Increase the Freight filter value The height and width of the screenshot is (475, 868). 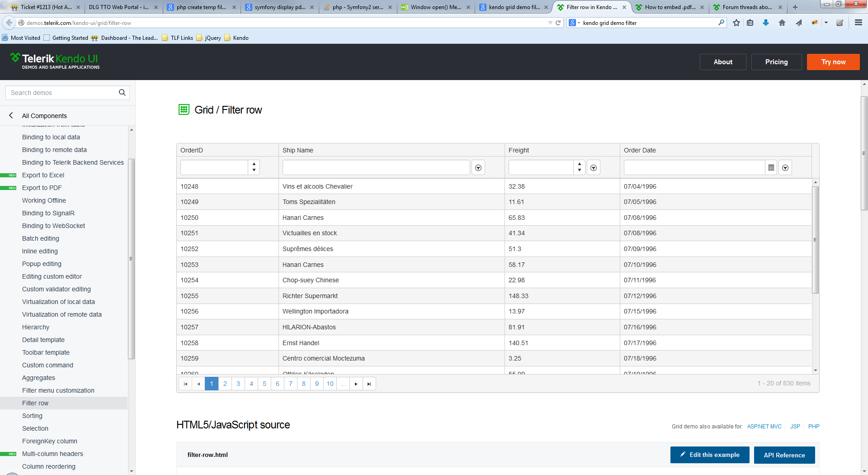point(580,164)
